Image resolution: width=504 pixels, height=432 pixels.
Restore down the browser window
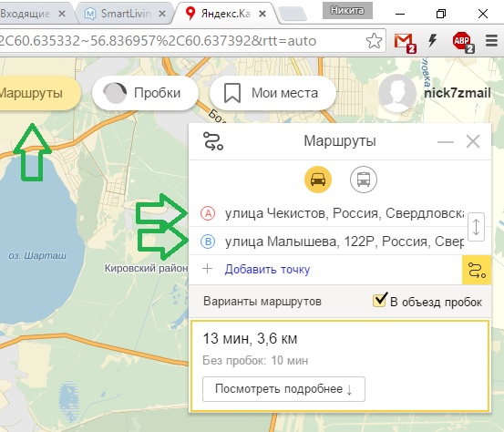(x=441, y=14)
